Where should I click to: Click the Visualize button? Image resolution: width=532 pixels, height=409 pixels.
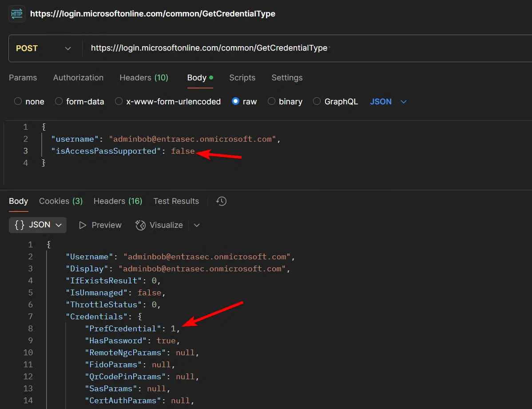[x=159, y=226]
